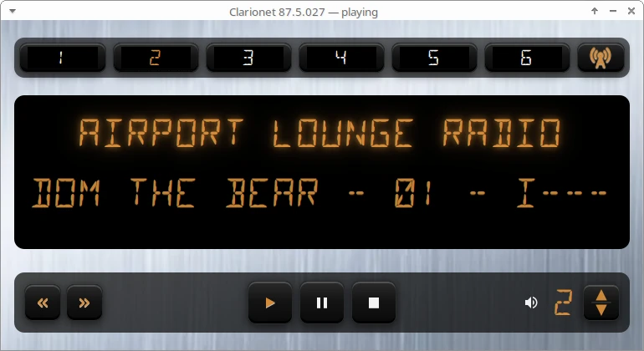The height and width of the screenshot is (351, 644).
Task: Select station preset 5
Action: (x=434, y=58)
